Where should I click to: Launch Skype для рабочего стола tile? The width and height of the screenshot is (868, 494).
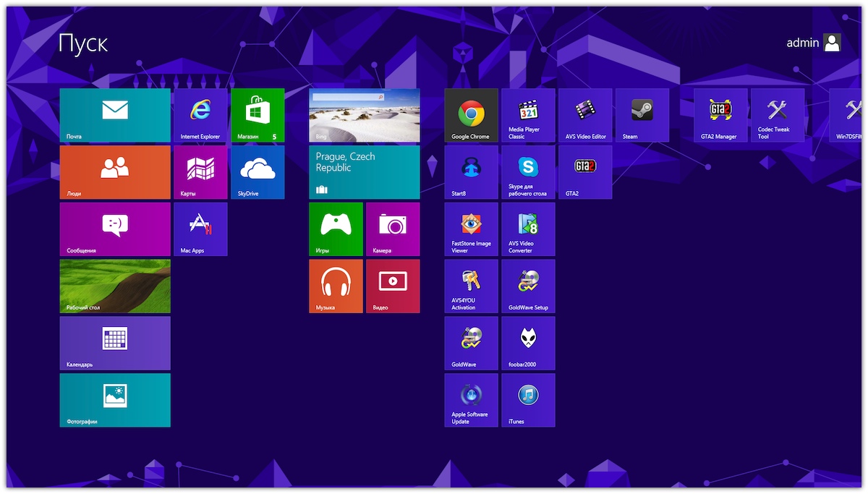528,172
